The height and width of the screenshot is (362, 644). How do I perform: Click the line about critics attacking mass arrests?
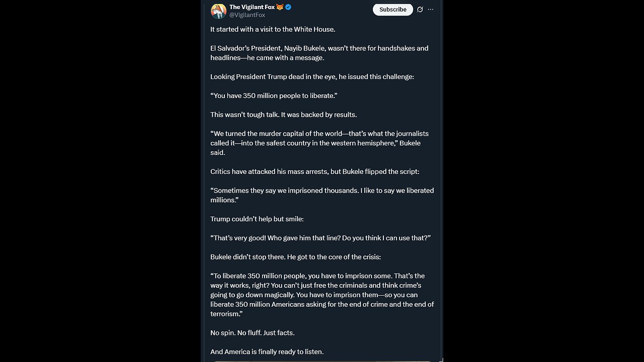[x=315, y=171]
